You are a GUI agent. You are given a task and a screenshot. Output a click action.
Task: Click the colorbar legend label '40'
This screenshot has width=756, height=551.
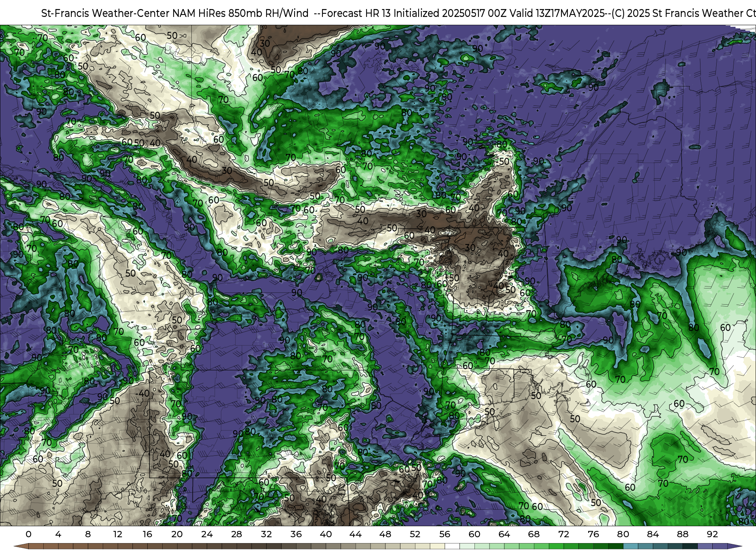click(326, 534)
